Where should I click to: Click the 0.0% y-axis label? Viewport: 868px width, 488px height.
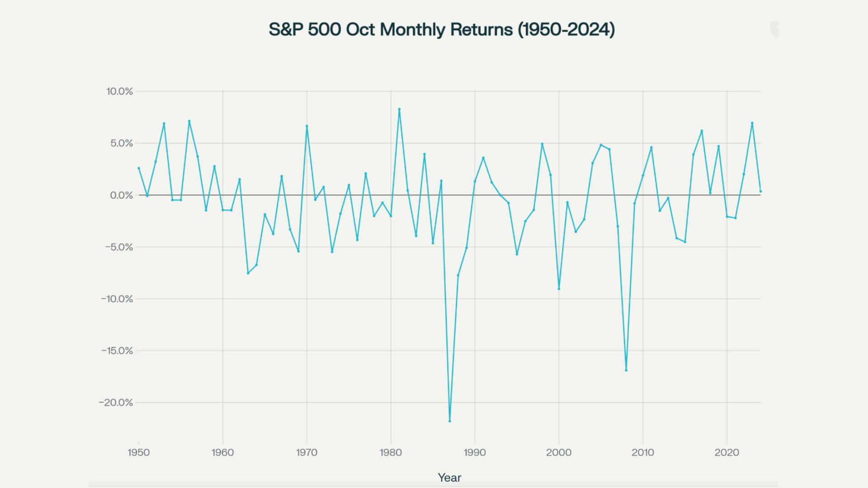coord(121,195)
